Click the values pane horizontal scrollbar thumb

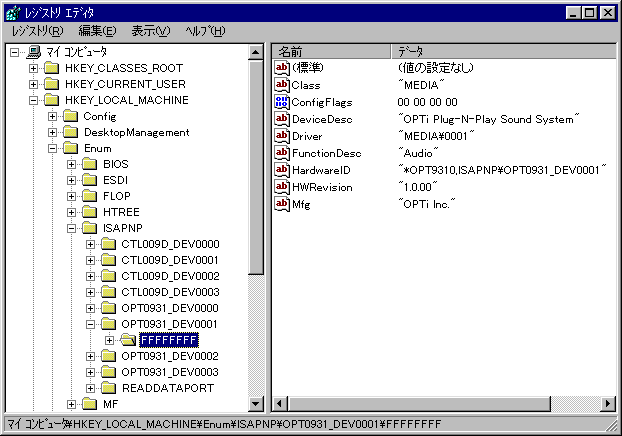pos(419,404)
